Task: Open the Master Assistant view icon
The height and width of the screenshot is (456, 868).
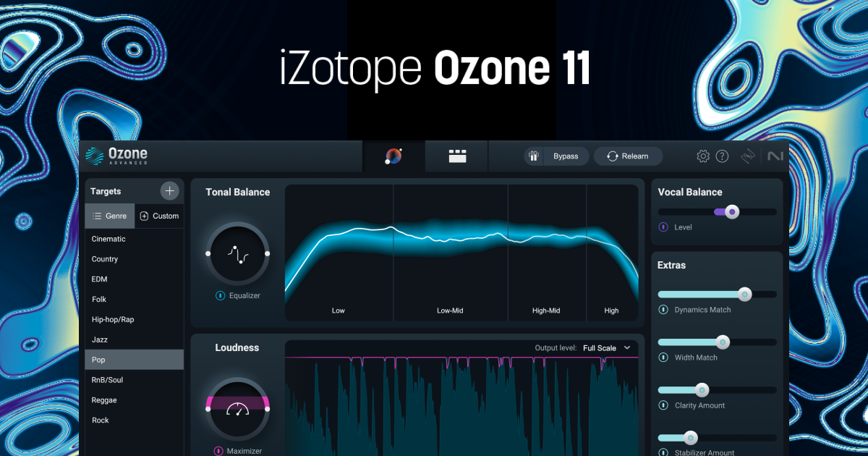Action: 393,156
